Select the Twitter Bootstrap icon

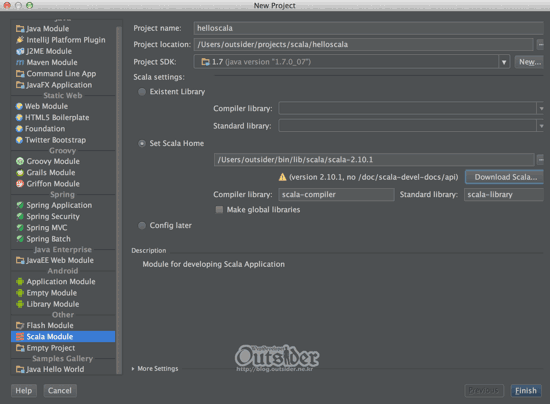[19, 140]
